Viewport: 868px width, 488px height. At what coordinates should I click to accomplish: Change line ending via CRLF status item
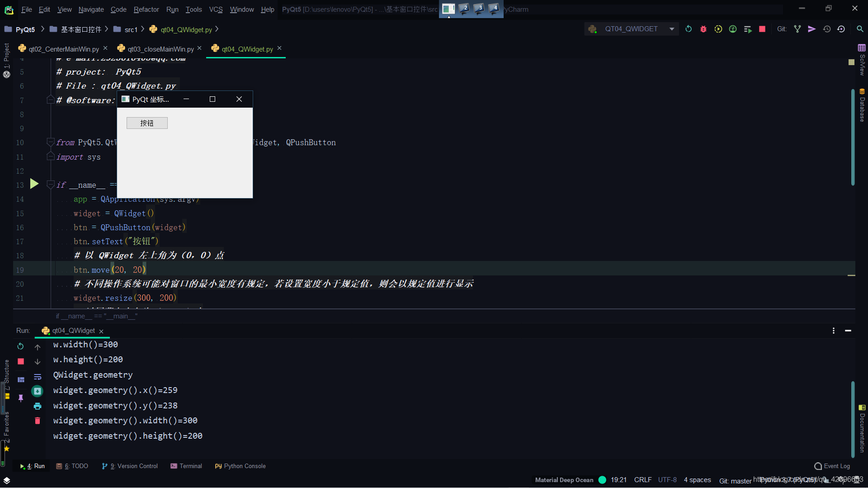(642, 479)
